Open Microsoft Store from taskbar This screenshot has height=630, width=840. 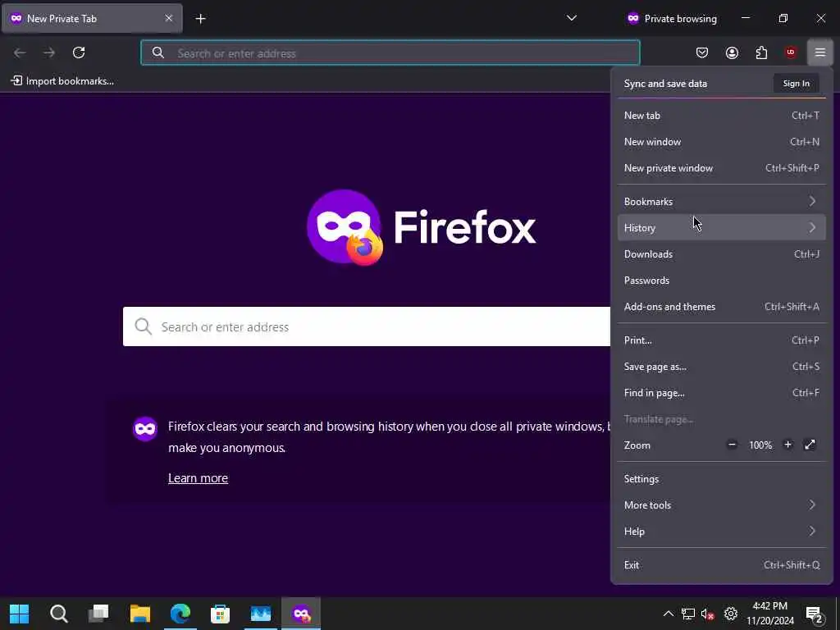coord(220,614)
